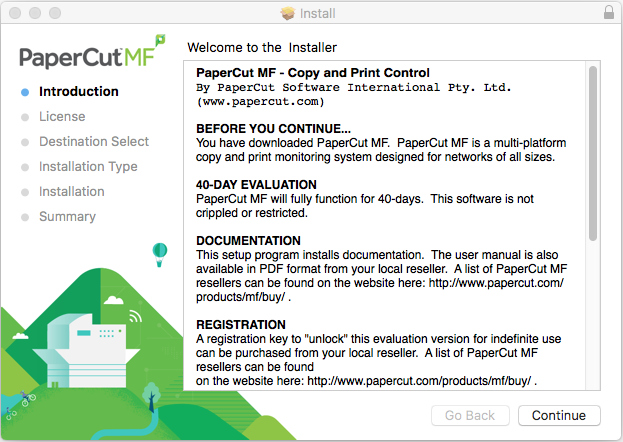Click the printer illustration in the sidebar

pos(86,351)
